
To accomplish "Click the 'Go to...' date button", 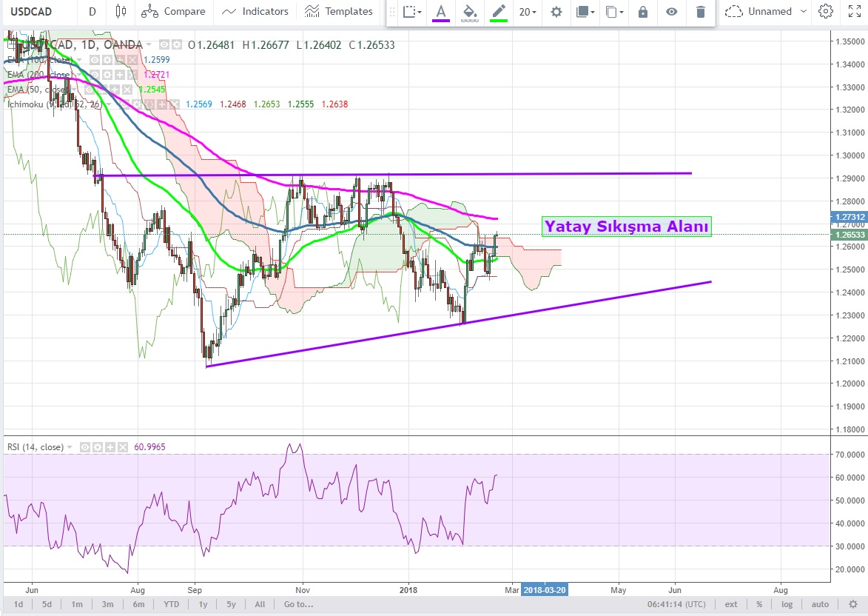I will click(298, 604).
